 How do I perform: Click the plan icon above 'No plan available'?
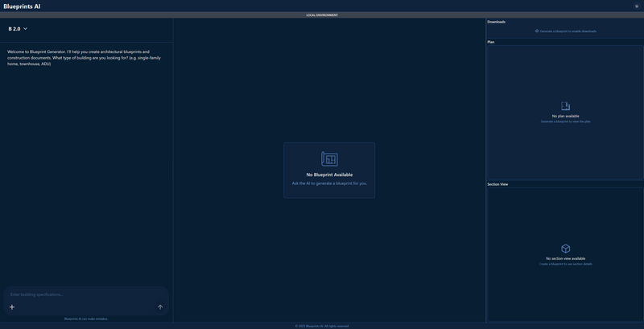(566, 106)
